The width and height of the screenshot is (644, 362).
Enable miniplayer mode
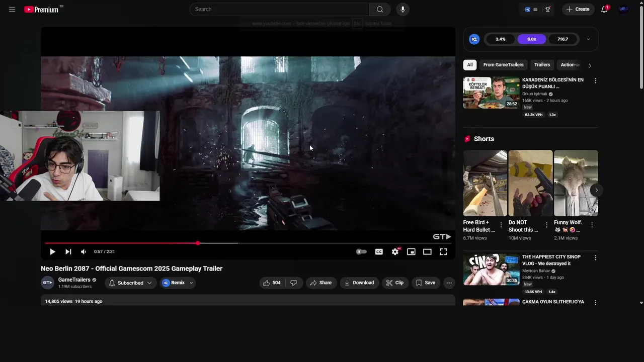411,251
